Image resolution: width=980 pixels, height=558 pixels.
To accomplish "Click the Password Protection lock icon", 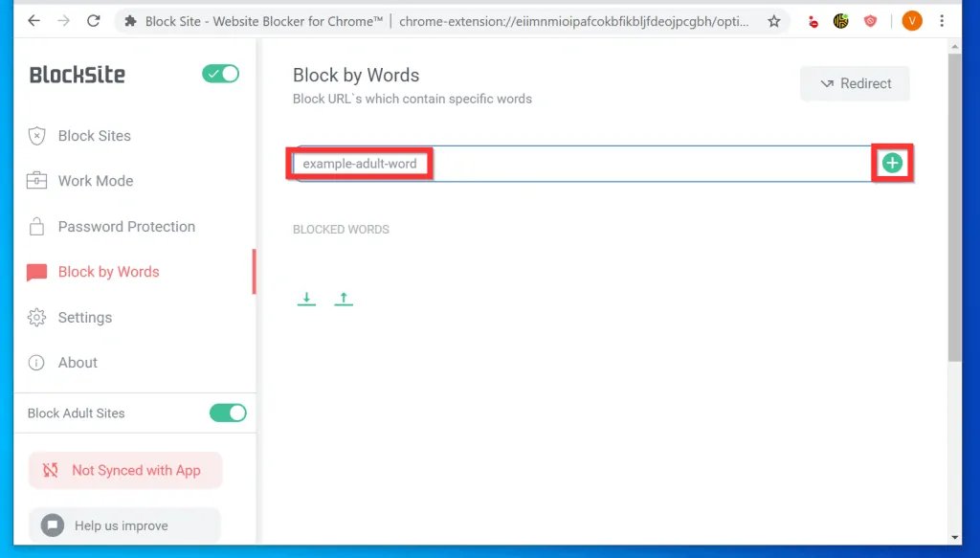I will [37, 226].
